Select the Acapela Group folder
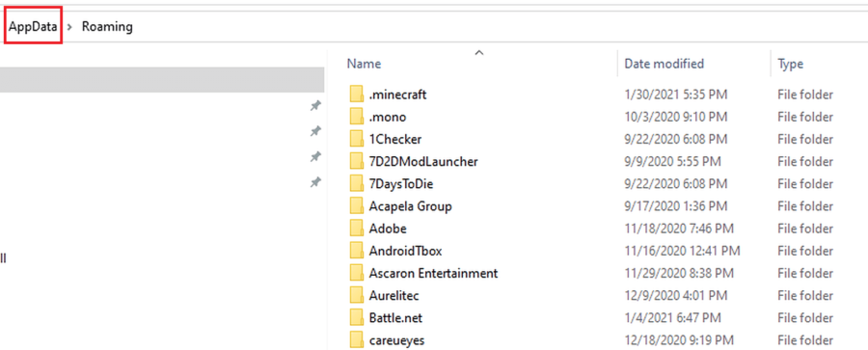The height and width of the screenshot is (350, 868). point(410,206)
